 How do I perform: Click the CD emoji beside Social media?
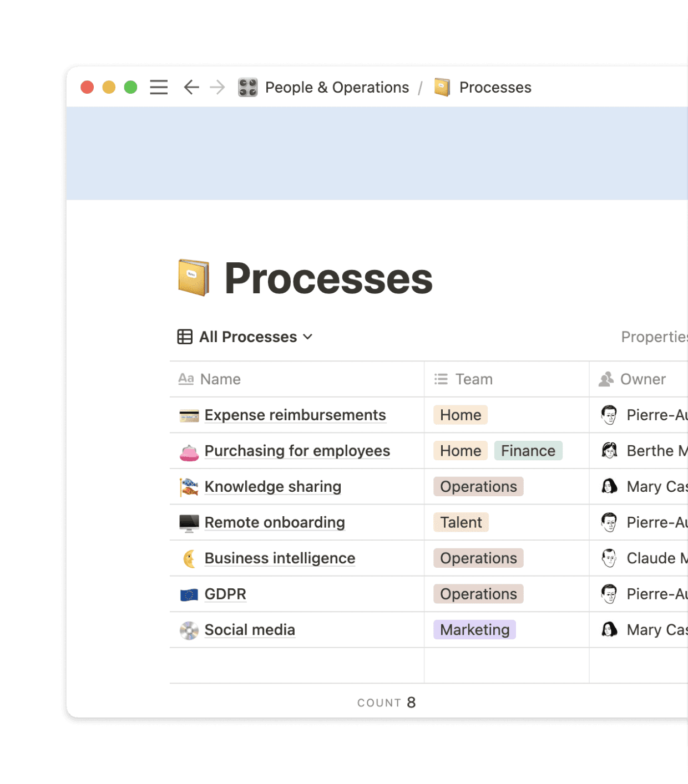pos(189,629)
